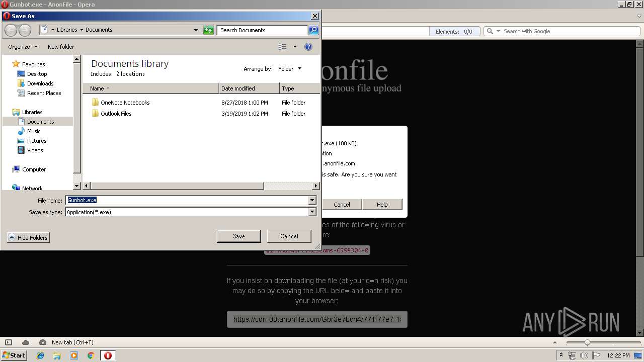Click Help in the Opera download prompt
This screenshot has height=362, width=644.
pos(382,205)
